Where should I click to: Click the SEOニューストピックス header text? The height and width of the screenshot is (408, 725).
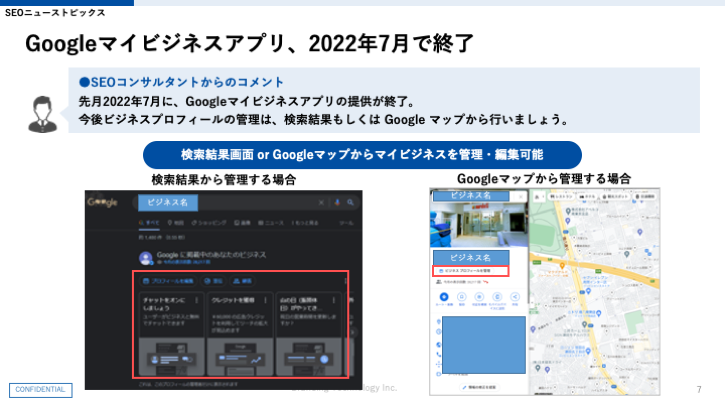55,12
